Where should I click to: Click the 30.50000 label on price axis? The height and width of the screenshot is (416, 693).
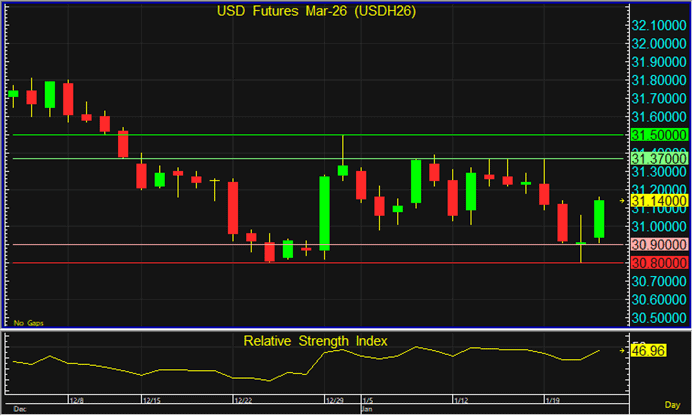657,318
